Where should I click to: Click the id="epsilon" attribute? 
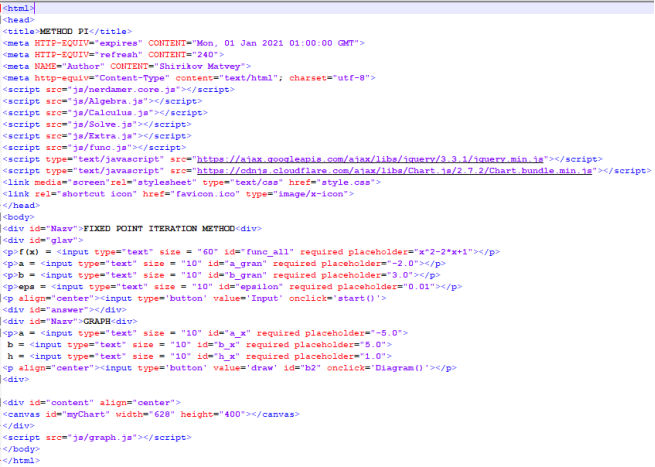[x=251, y=287]
